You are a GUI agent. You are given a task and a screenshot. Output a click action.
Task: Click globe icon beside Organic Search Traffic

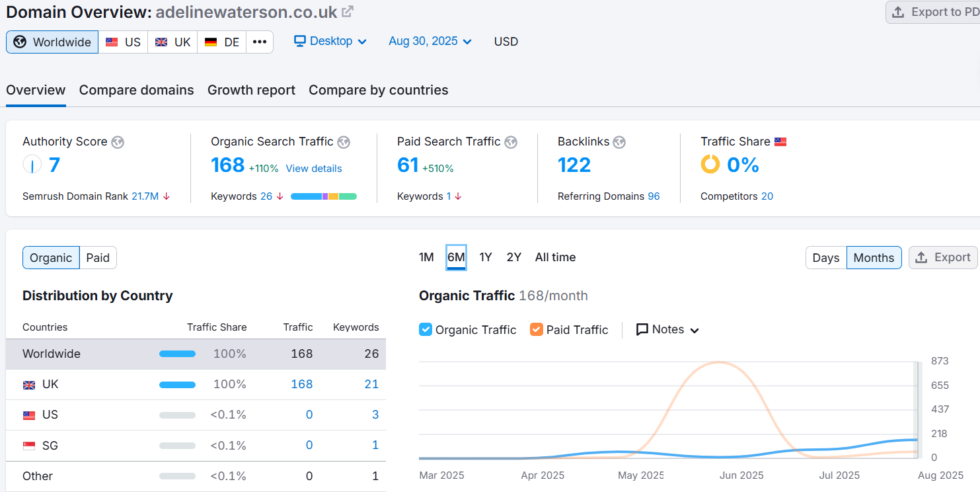coord(344,142)
